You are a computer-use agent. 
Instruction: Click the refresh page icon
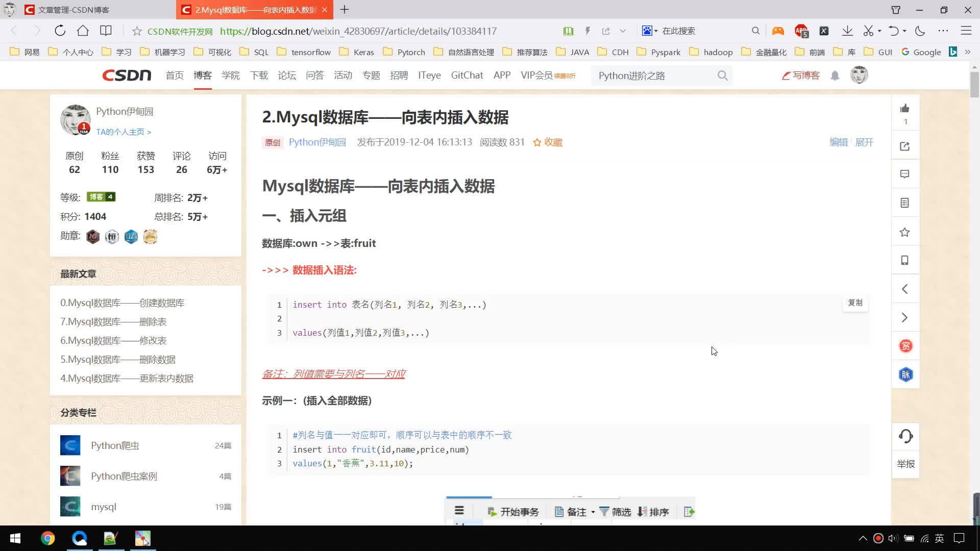(60, 31)
